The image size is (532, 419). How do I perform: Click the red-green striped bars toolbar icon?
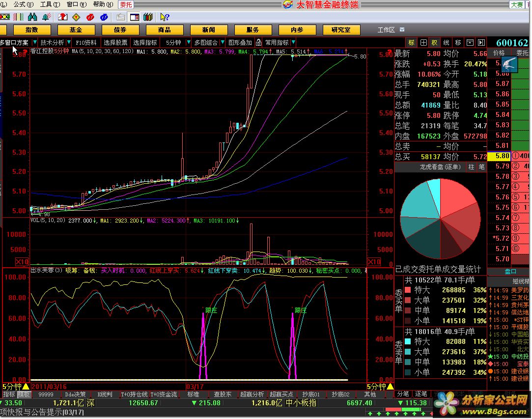(x=18, y=17)
